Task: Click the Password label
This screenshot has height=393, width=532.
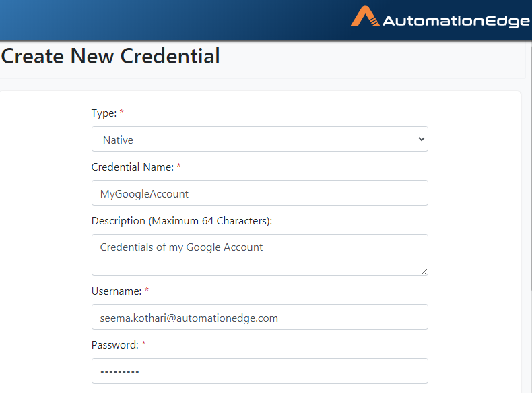Action: coord(114,345)
